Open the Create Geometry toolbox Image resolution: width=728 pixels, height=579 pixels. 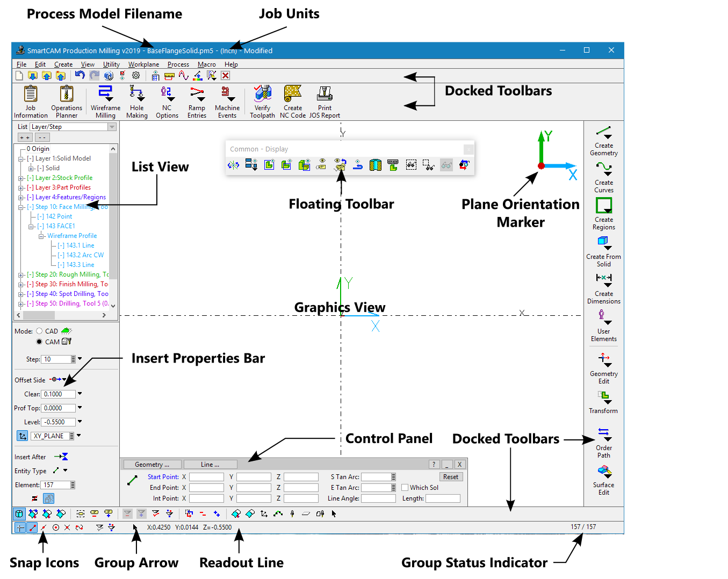(x=604, y=132)
